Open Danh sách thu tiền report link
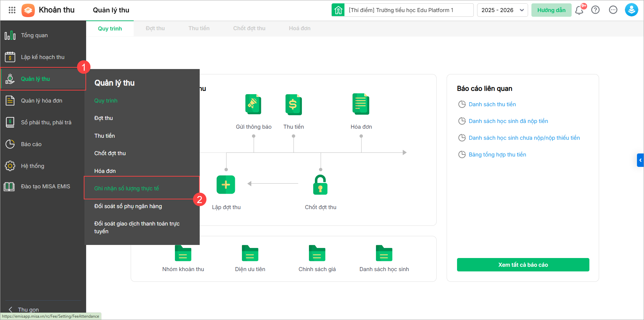The image size is (644, 320). tap(492, 104)
